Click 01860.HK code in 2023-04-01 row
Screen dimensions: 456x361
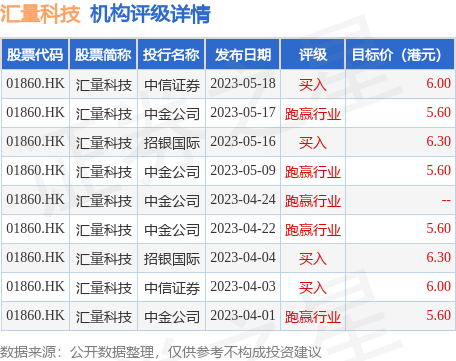tap(35, 315)
